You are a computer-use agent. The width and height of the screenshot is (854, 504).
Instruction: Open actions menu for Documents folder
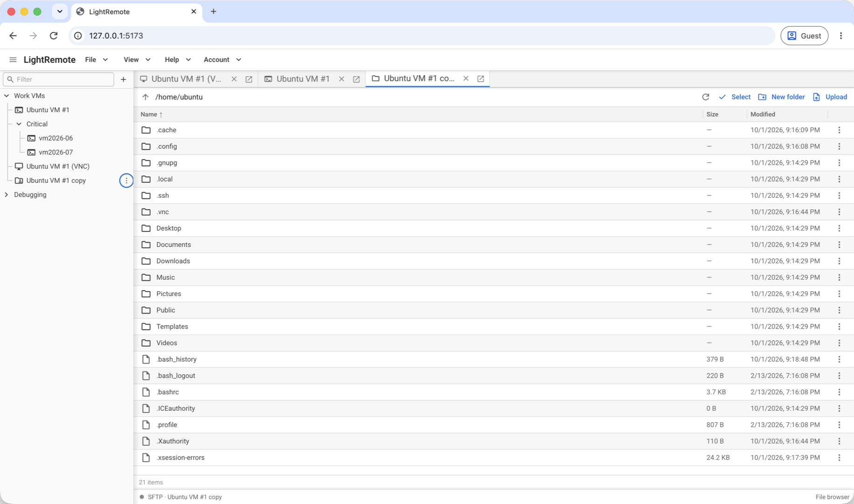(x=839, y=245)
